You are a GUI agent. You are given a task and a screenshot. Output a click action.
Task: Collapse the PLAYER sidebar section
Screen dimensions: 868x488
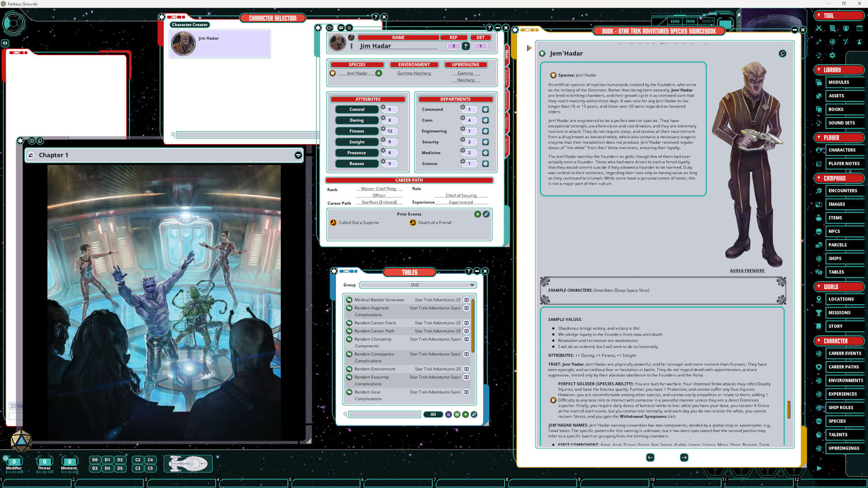pos(839,137)
